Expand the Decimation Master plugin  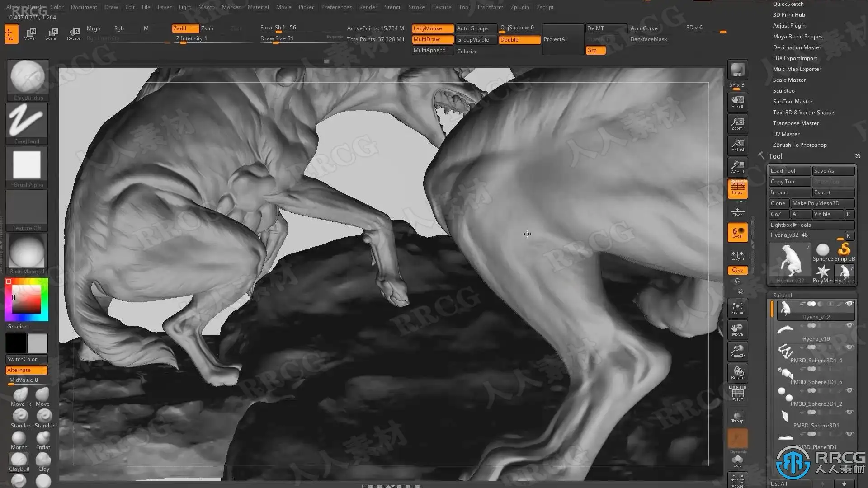coord(797,47)
